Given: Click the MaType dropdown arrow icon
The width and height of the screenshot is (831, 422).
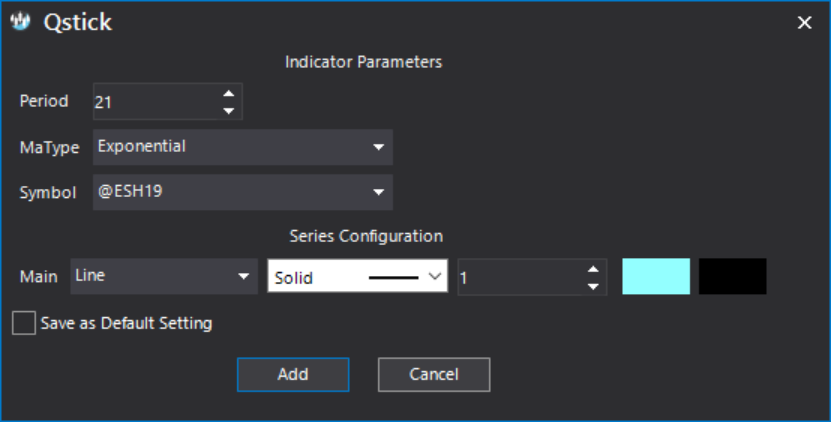Looking at the screenshot, I should tap(378, 147).
